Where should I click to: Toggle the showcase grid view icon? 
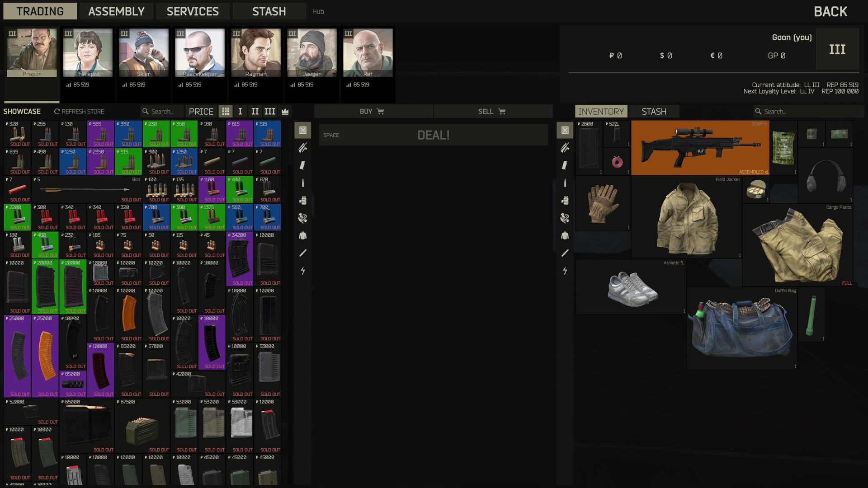pyautogui.click(x=226, y=112)
